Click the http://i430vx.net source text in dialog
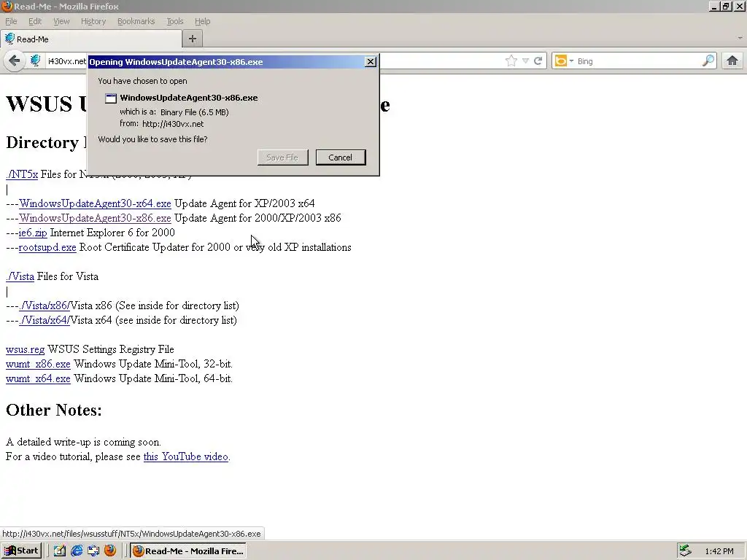747x560 pixels. [172, 124]
